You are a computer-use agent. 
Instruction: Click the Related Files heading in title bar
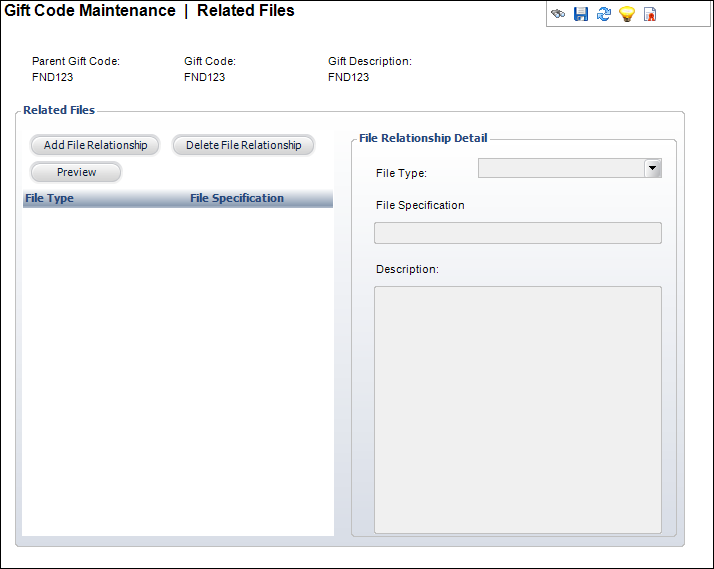[x=246, y=11]
